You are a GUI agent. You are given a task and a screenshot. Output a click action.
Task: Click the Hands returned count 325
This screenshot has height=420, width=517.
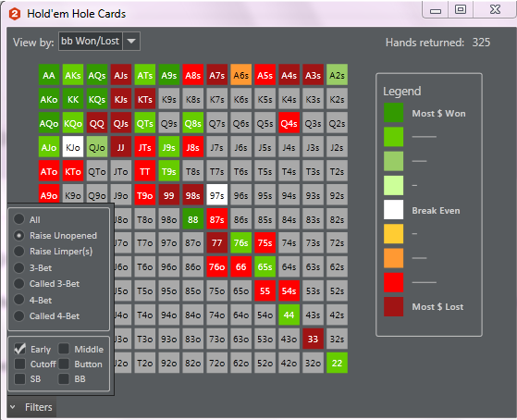[x=481, y=43]
